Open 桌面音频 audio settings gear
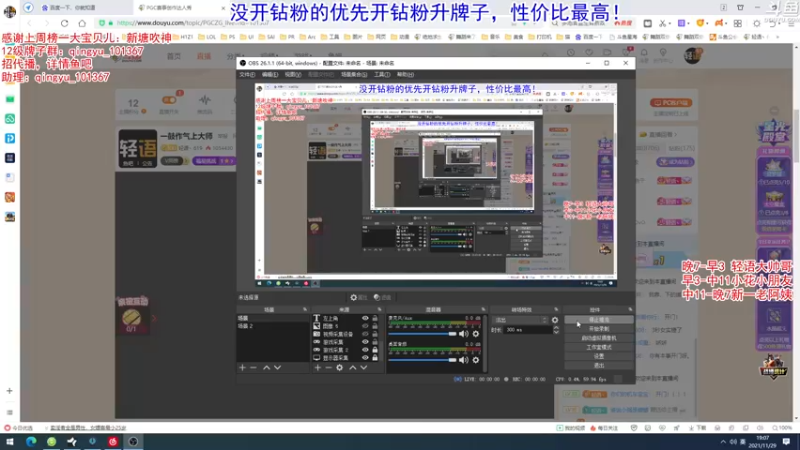 point(476,360)
